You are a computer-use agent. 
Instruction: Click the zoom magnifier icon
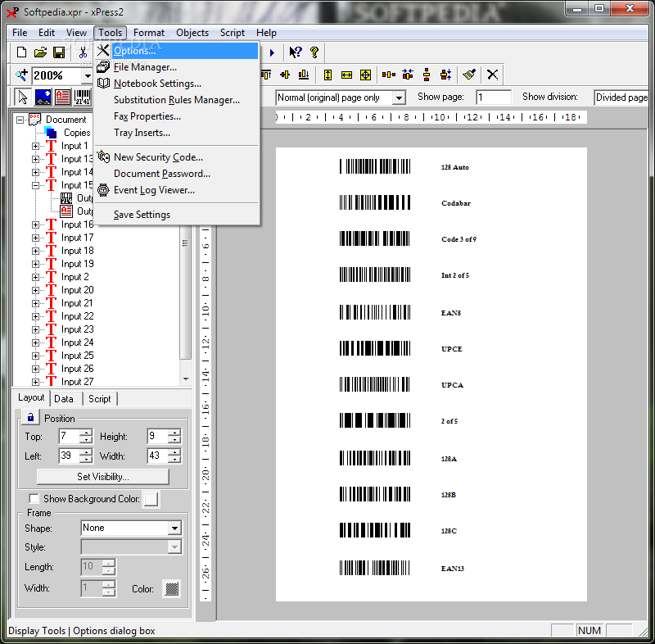click(21, 75)
